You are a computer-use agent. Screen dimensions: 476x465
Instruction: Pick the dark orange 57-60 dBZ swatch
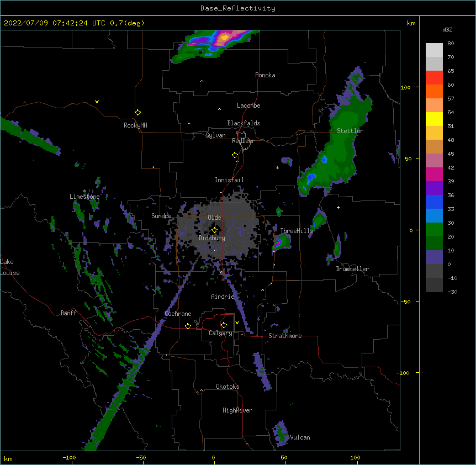coord(434,91)
